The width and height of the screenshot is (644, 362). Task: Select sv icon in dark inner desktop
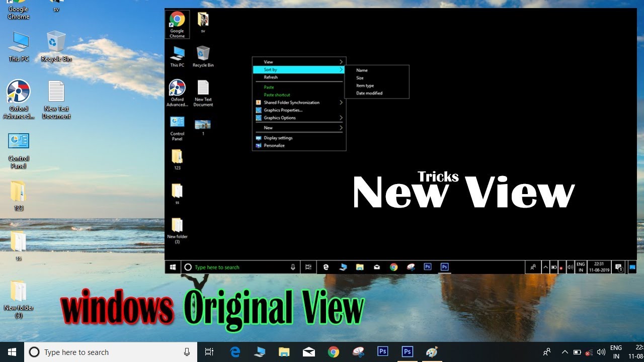click(203, 23)
